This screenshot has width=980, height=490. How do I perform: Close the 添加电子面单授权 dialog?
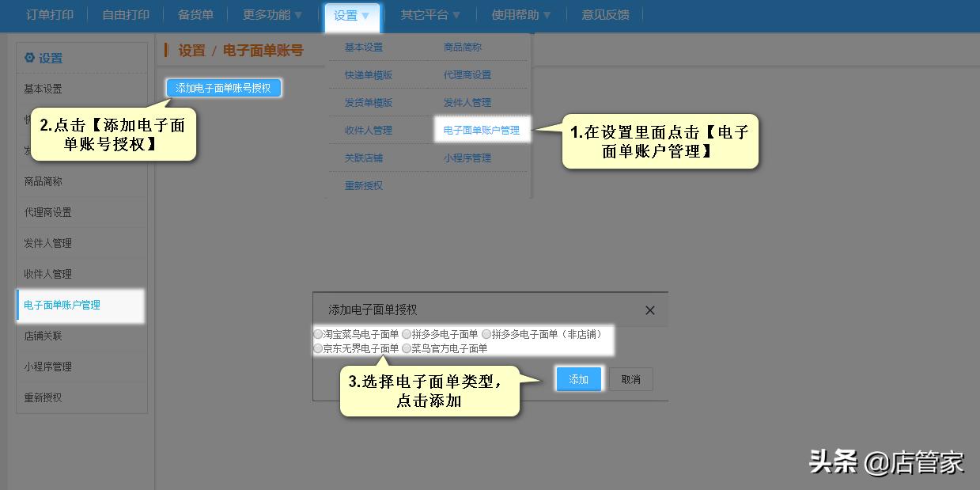pos(649,310)
